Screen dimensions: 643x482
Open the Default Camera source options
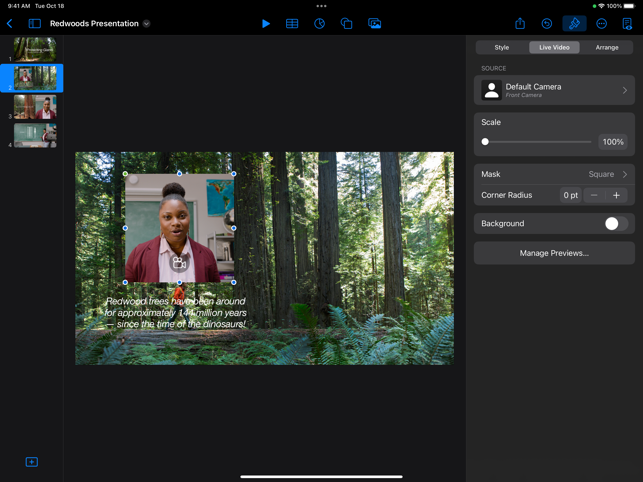click(554, 90)
